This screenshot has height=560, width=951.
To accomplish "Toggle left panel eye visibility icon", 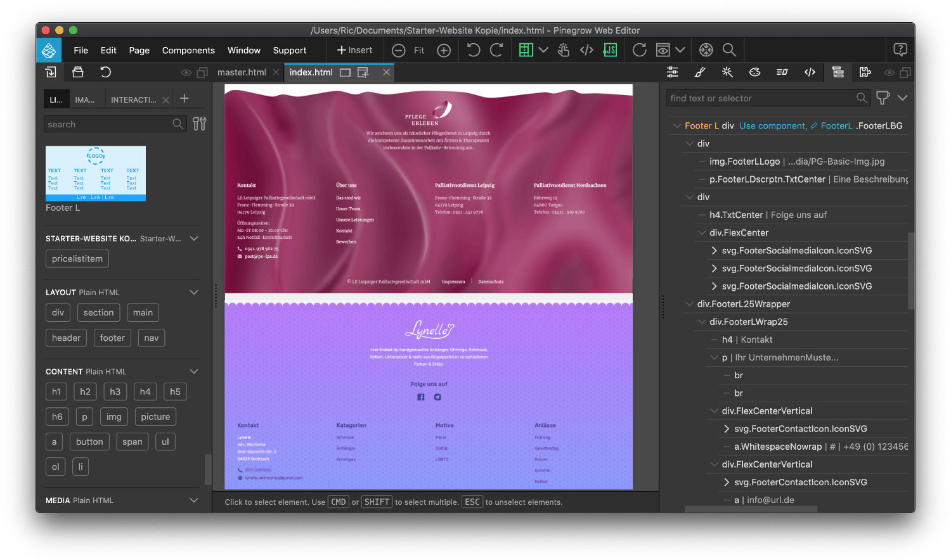I will (x=186, y=73).
